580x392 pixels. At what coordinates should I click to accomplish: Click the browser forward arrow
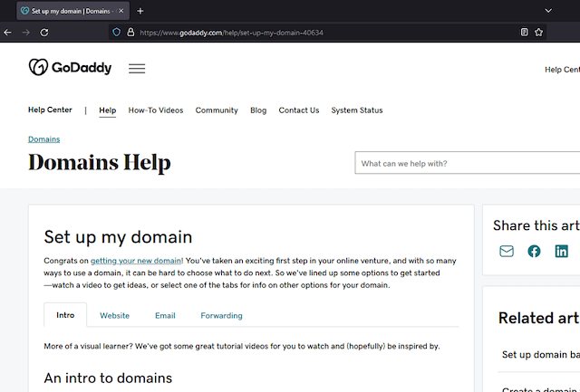26,33
